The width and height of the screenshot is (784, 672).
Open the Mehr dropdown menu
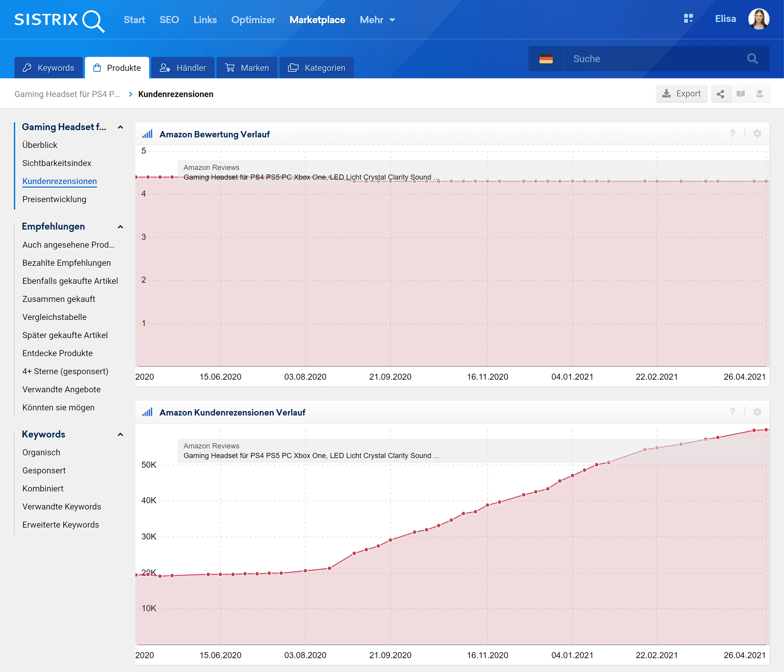[x=377, y=20]
